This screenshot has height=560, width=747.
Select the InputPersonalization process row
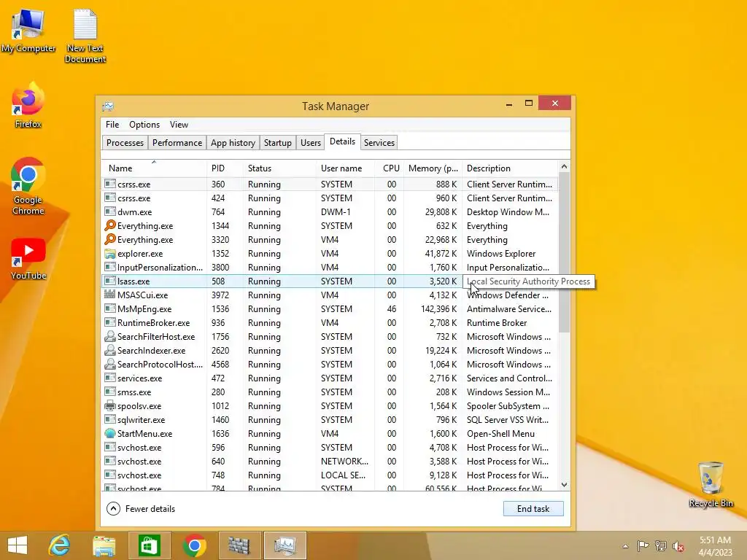[x=330, y=267]
